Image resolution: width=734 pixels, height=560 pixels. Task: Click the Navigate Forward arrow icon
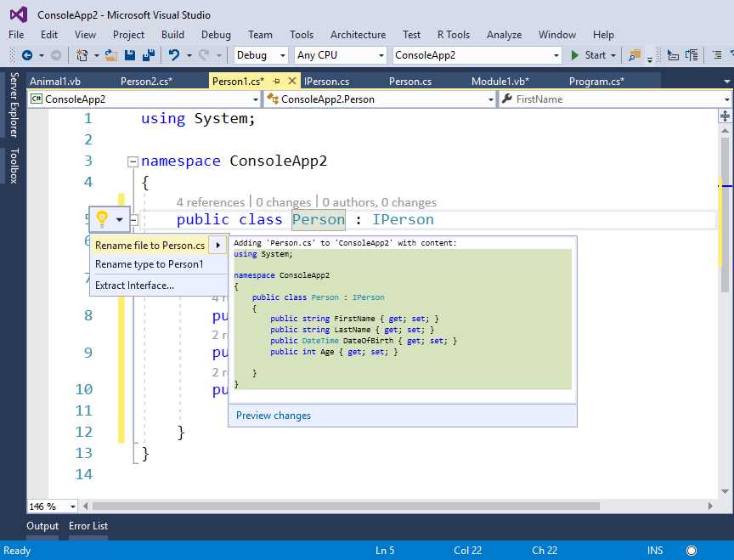[x=56, y=55]
